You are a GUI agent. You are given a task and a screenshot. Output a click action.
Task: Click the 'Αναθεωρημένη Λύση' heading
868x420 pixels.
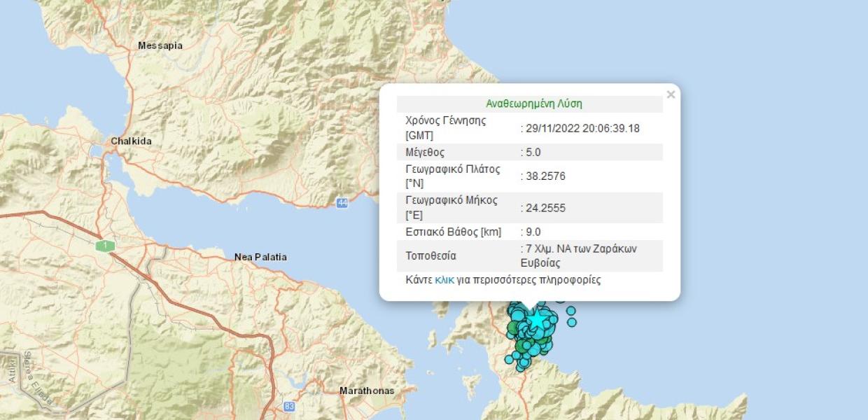[534, 104]
